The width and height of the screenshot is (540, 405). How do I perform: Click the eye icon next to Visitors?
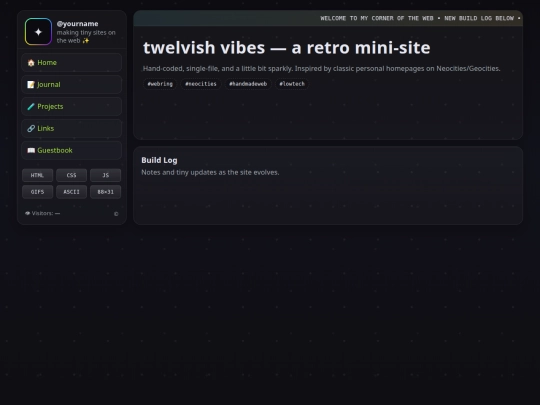coord(28,214)
